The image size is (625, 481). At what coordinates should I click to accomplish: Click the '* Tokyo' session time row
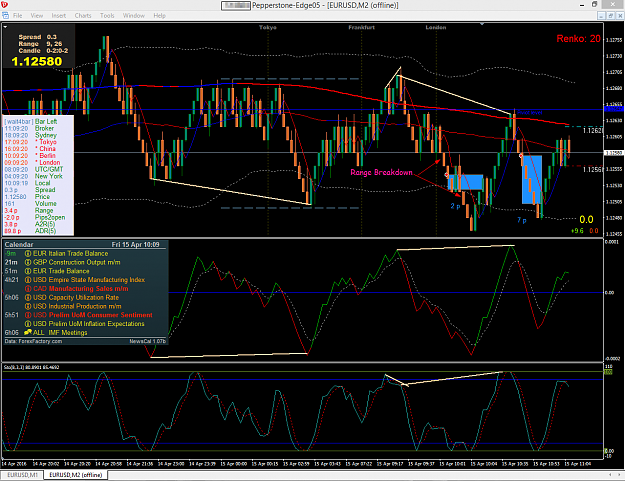click(x=30, y=142)
